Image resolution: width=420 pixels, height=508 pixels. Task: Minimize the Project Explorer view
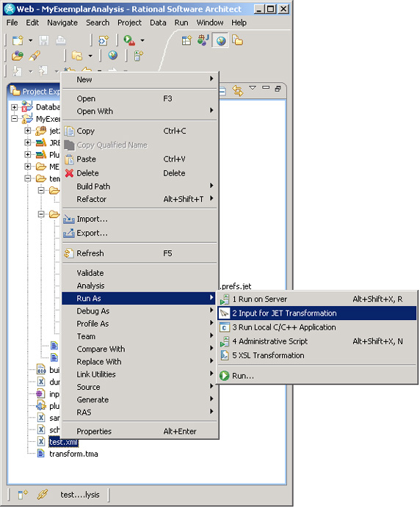pyautogui.click(x=266, y=87)
